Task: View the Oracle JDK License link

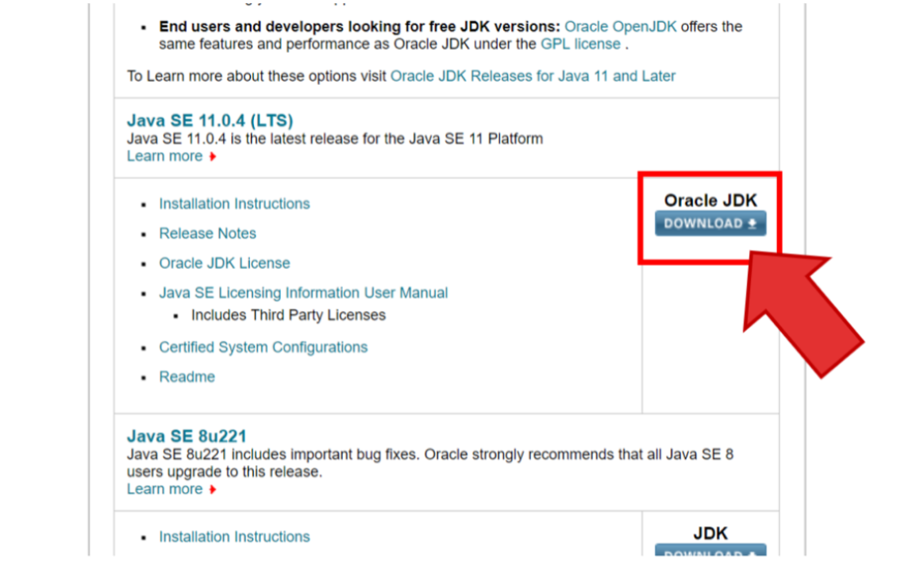Action: (x=225, y=263)
